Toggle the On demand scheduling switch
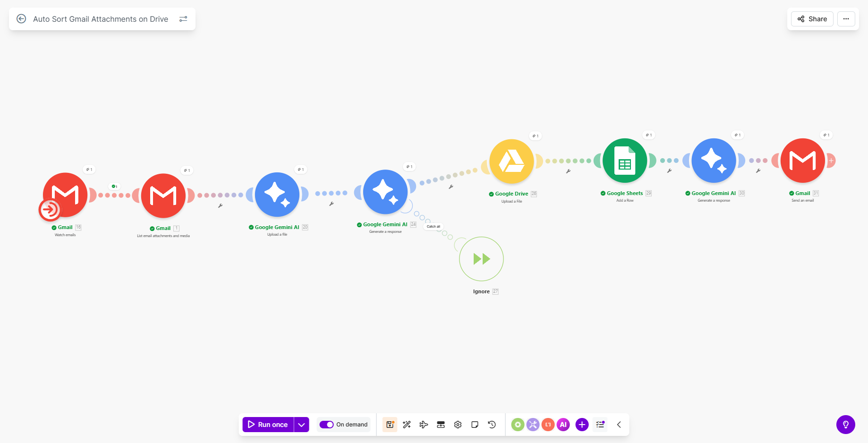This screenshot has width=868, height=443. point(326,425)
